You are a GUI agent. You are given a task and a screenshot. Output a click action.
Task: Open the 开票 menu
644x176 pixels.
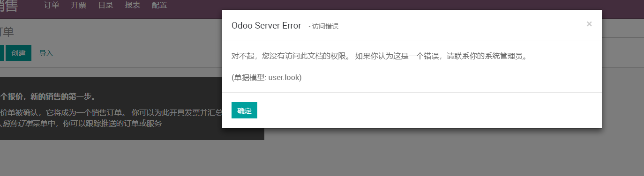pos(79,6)
